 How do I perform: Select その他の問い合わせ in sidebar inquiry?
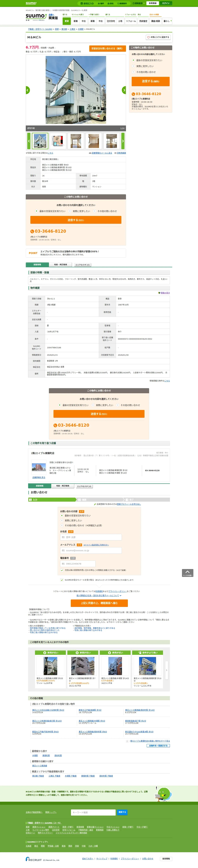(x=133, y=72)
